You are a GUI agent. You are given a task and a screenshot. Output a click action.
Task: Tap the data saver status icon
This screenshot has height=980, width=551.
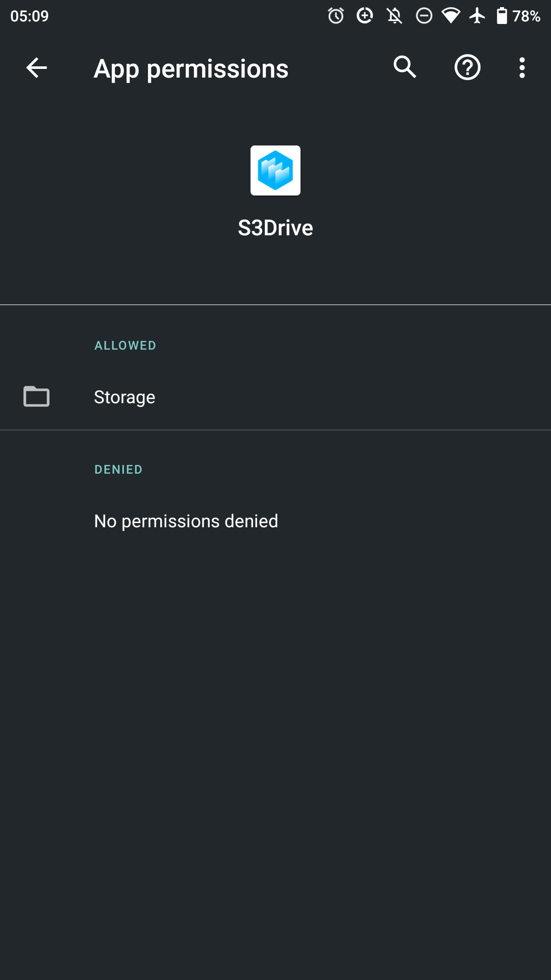365,16
